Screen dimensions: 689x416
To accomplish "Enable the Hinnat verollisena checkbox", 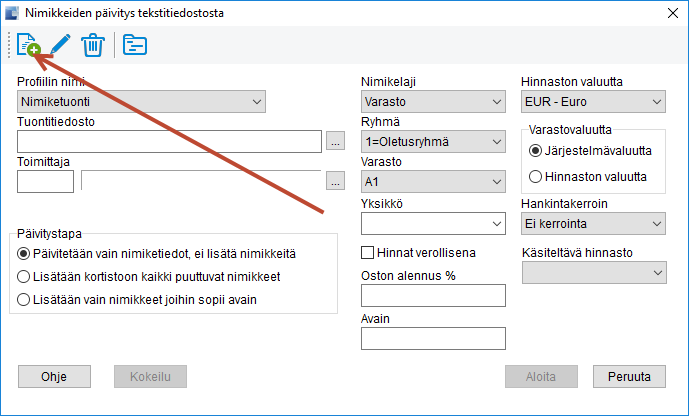I will pyautogui.click(x=367, y=253).
